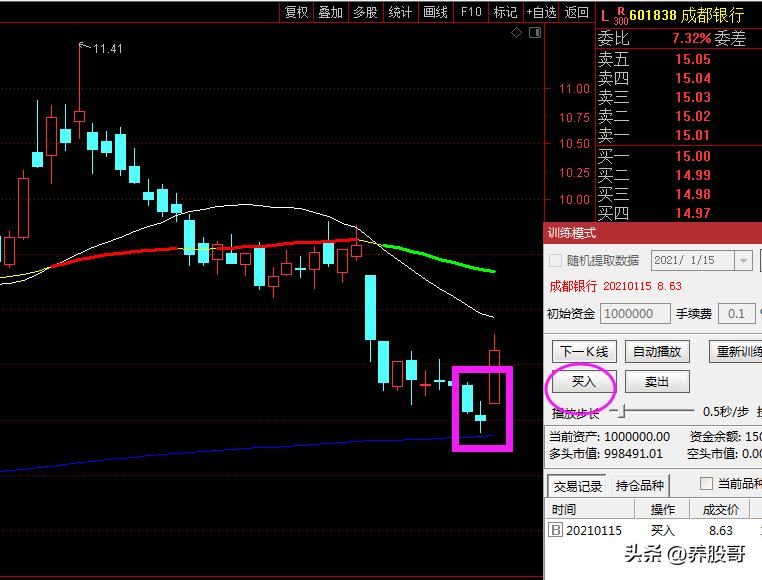This screenshot has width=762, height=580.
Task: Click the R300 badge beside stock code 601838
Action: 619,14
